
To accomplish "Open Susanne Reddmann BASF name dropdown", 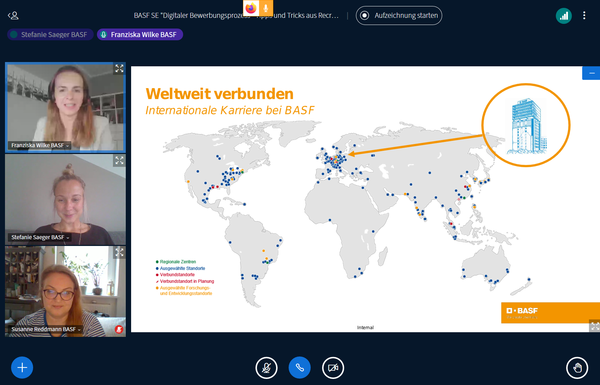I will [46, 329].
